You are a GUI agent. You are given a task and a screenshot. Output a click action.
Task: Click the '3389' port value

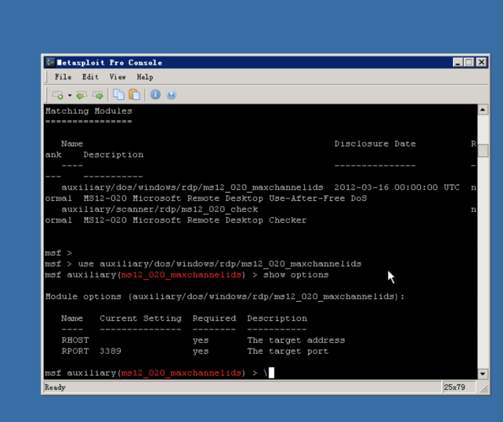coord(111,351)
